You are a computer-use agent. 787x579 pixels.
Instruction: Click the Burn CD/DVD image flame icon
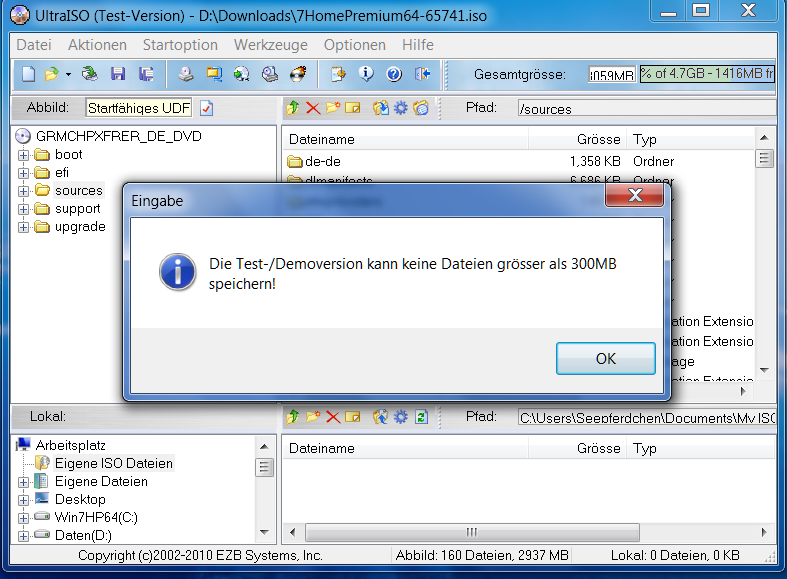coord(298,74)
